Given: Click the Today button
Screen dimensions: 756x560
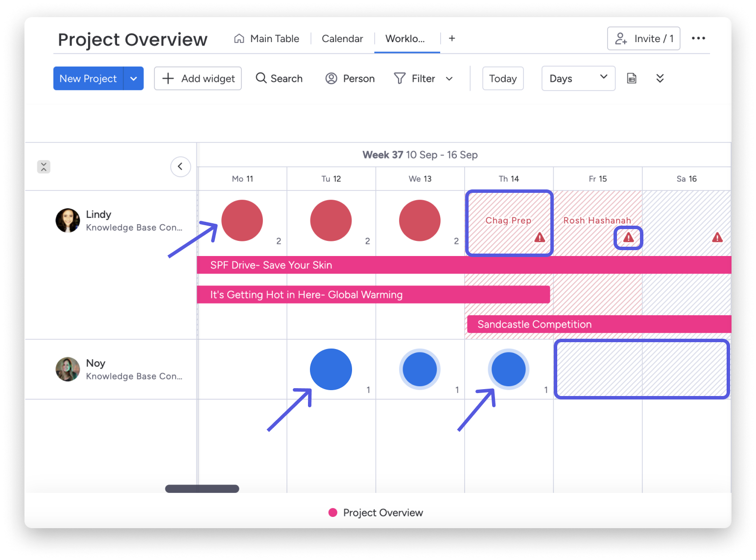Looking at the screenshot, I should tap(502, 78).
